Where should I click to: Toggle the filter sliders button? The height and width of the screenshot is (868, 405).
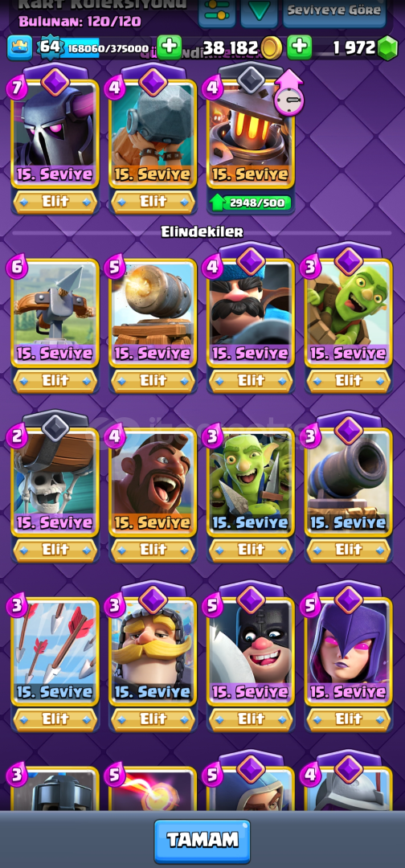click(x=217, y=11)
